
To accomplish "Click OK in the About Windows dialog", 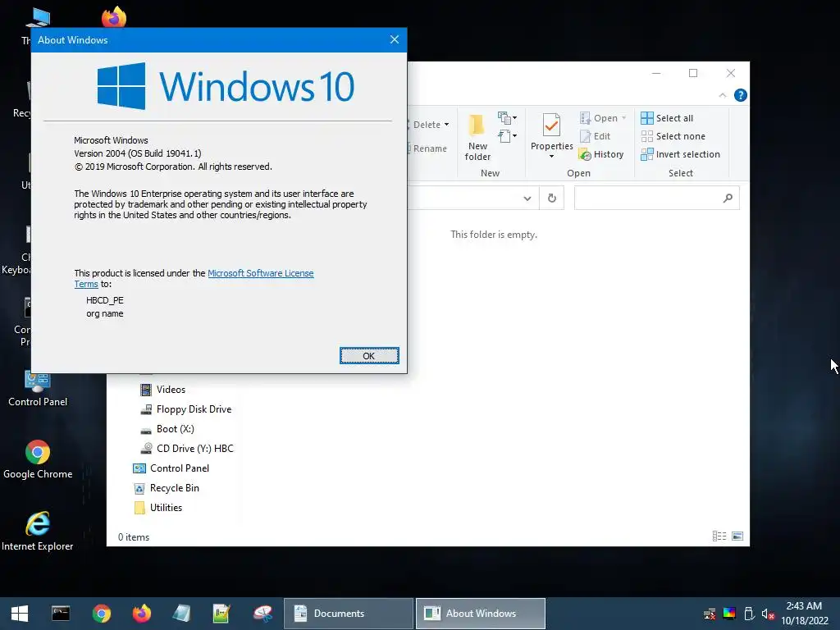I will (x=369, y=356).
